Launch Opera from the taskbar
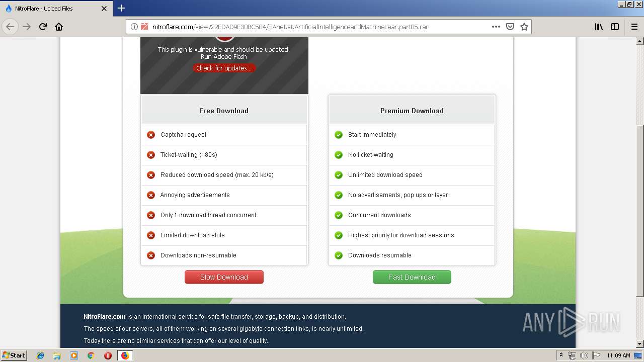 [108, 355]
